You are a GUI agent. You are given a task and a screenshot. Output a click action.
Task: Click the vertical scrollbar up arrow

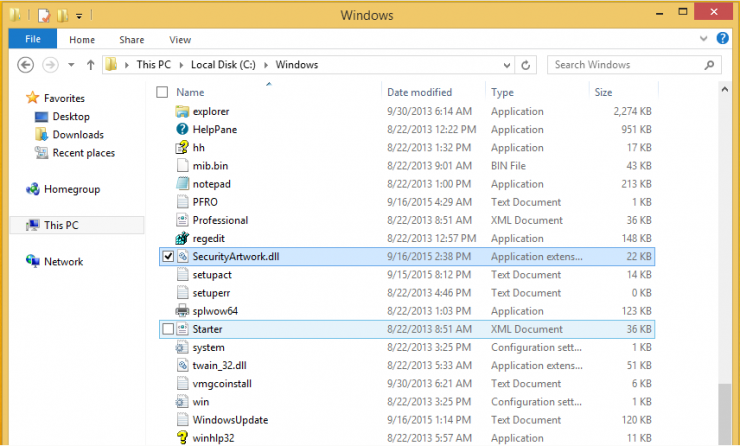pos(724,90)
